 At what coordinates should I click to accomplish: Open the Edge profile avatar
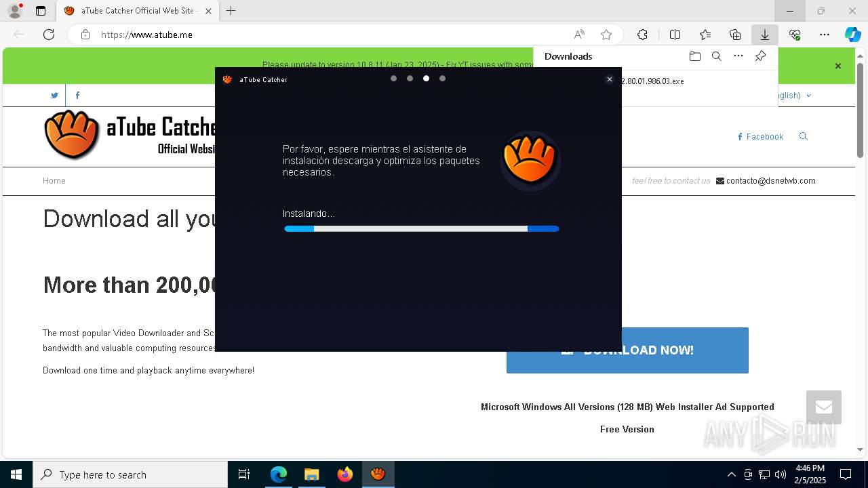(15, 11)
